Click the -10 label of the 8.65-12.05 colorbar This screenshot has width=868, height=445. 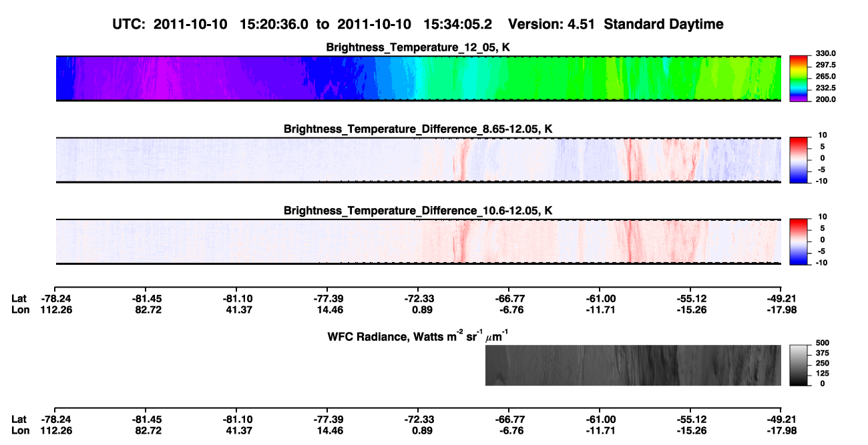click(821, 181)
